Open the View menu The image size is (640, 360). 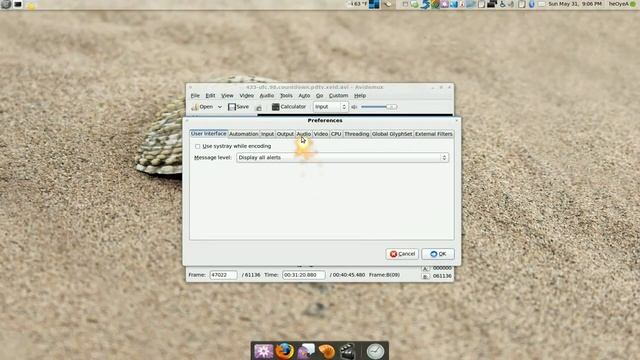227,96
